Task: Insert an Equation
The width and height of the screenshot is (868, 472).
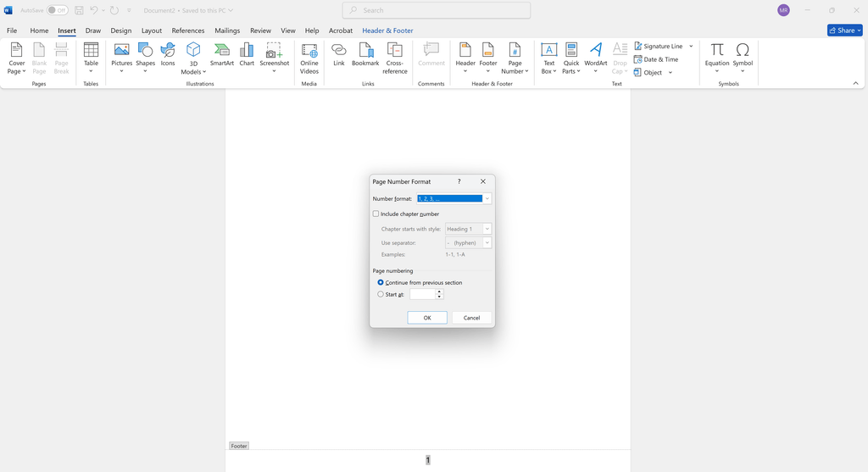Action: 717,58
